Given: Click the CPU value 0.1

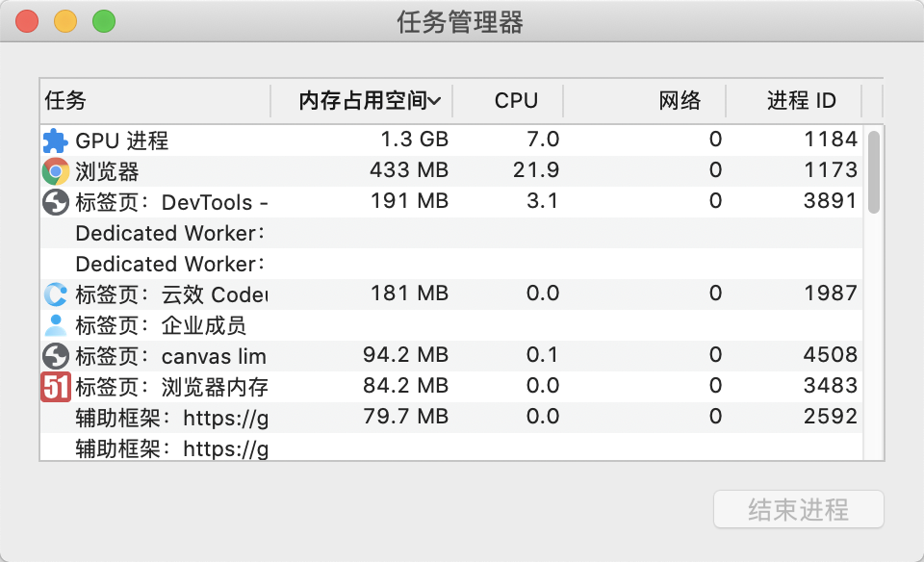Looking at the screenshot, I should point(542,355).
